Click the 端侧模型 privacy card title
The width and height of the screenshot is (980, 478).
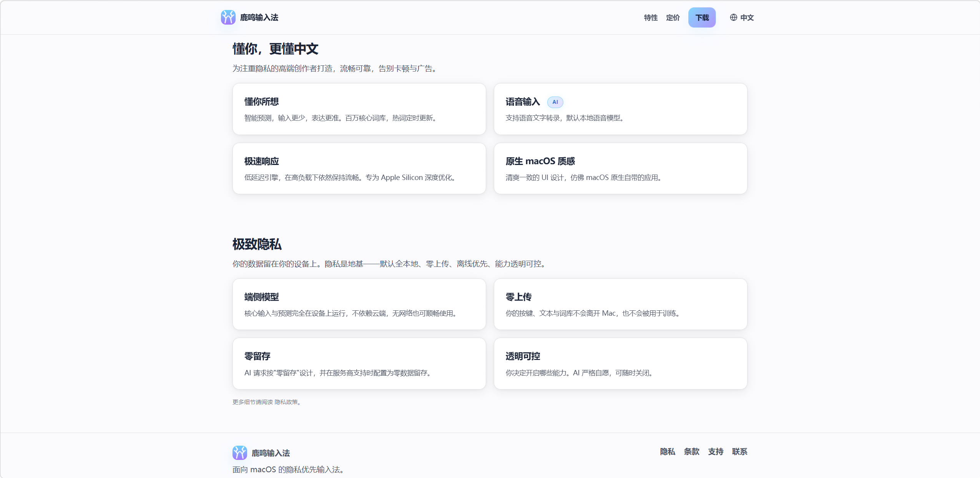click(x=261, y=297)
